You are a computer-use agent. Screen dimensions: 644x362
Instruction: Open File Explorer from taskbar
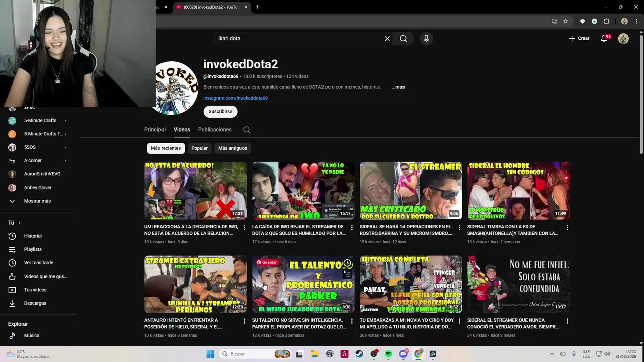(x=315, y=354)
